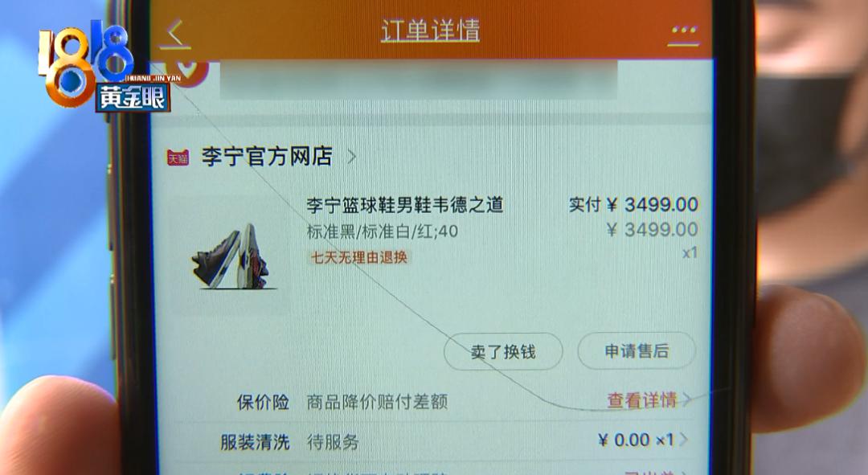The image size is (868, 475).
Task: Open the sneaker product thumbnail
Action: (231, 256)
